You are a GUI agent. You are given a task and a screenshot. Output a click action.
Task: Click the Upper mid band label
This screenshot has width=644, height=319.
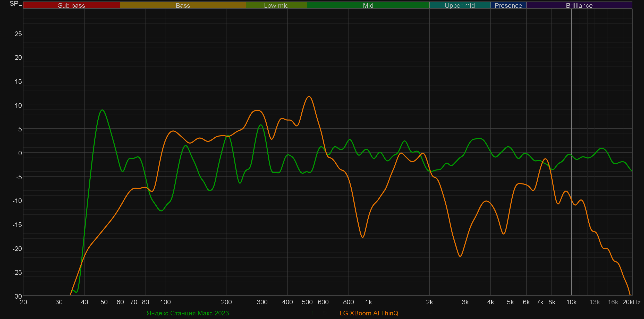coord(460,5)
